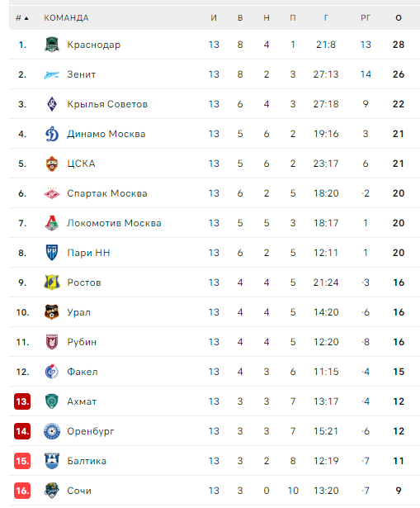The width and height of the screenshot is (420, 508).
Task: Click the Г goals column header
Action: click(x=326, y=18)
